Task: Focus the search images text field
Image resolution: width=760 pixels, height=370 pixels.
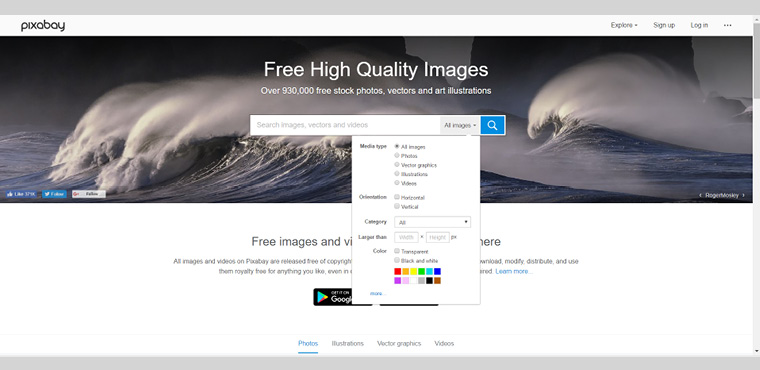Action: pos(345,125)
